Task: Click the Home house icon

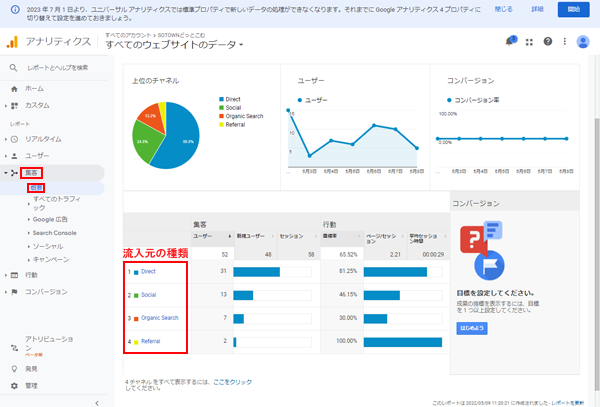Action: click(14, 89)
